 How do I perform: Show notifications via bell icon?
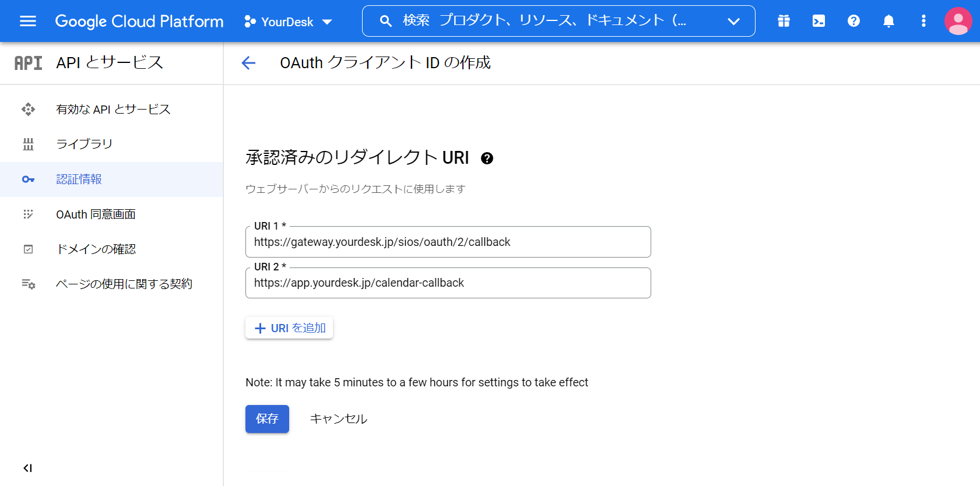(x=888, y=22)
